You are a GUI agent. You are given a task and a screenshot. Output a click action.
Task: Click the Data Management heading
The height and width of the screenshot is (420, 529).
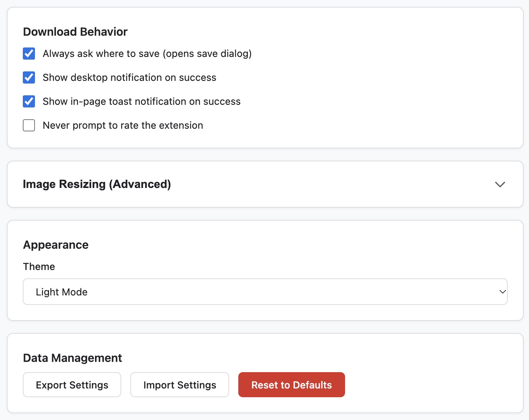(73, 358)
